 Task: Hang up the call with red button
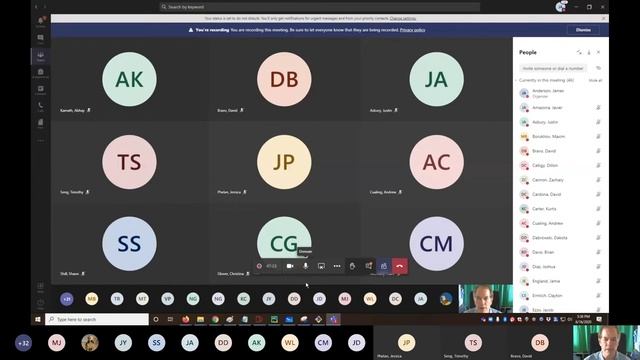tap(400, 266)
